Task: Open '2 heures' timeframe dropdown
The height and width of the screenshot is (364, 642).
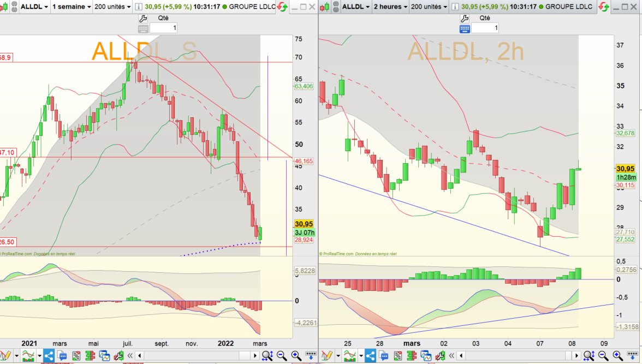Action: (x=390, y=7)
